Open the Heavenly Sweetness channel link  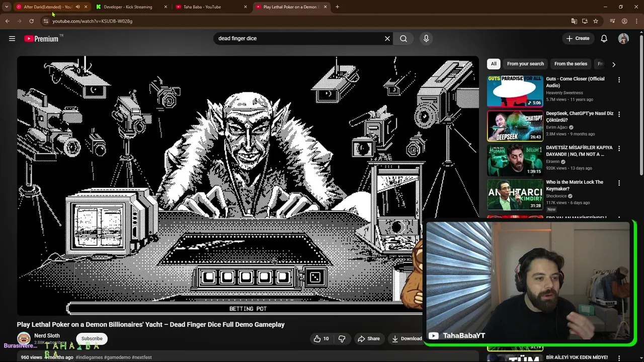[x=565, y=93]
